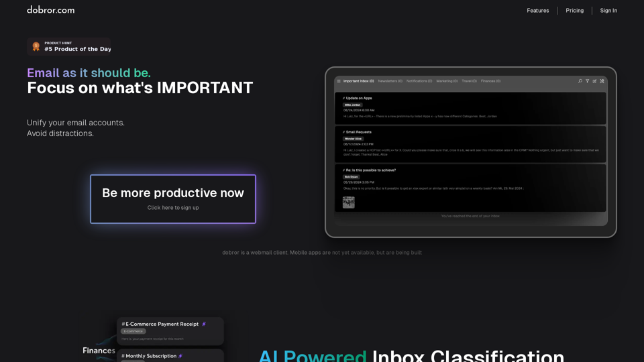Open the Features nav link
The image size is (644, 362).
pos(537,11)
